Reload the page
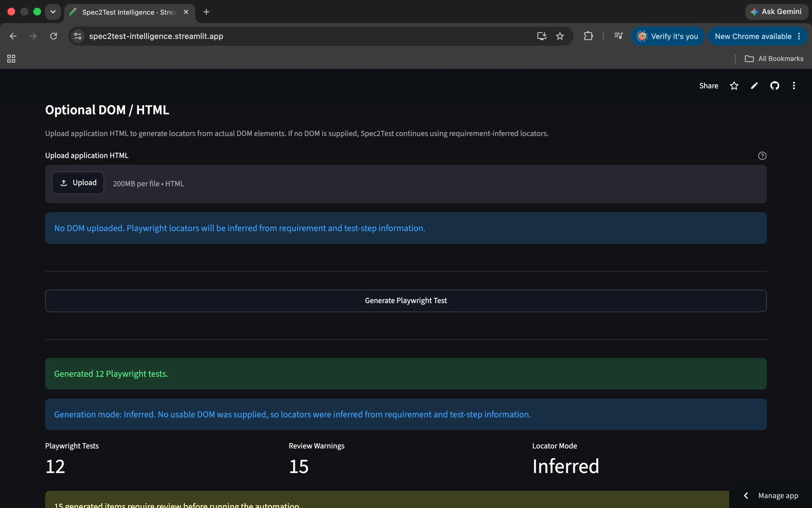Screen dimensions: 812x508 pos(54,36)
